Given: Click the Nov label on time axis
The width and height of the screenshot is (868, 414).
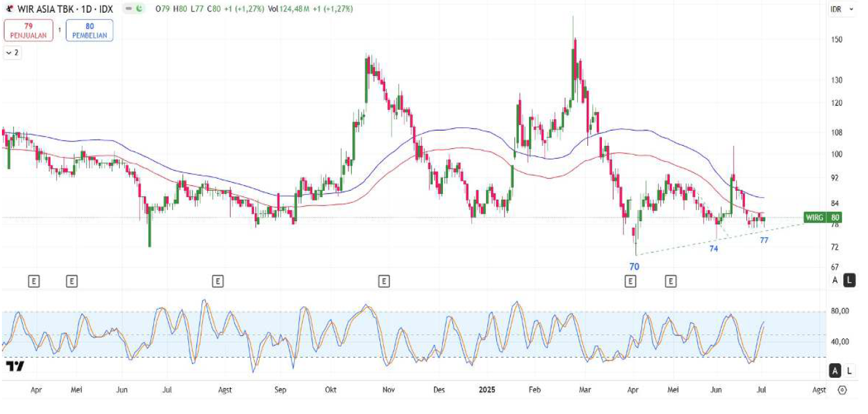Looking at the screenshot, I should coord(390,390).
